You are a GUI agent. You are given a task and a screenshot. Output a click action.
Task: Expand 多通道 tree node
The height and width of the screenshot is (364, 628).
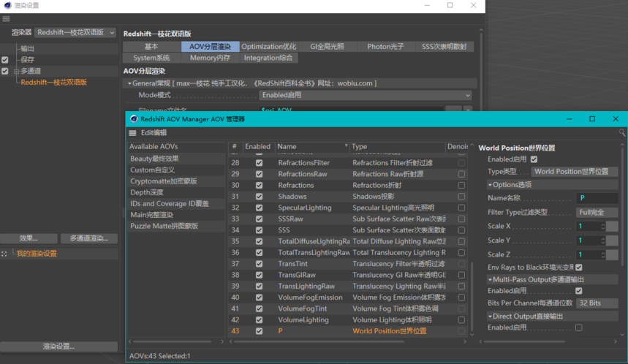tap(16, 72)
